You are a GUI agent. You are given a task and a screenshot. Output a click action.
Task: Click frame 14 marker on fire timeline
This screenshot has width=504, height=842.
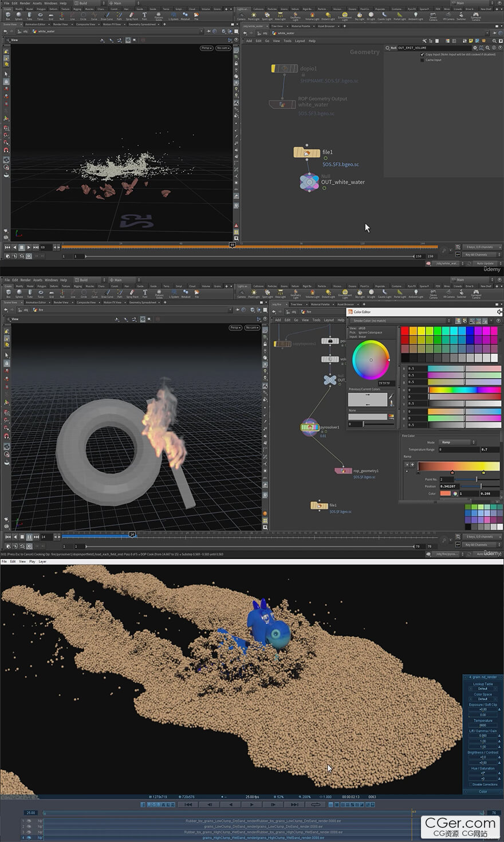pos(132,534)
